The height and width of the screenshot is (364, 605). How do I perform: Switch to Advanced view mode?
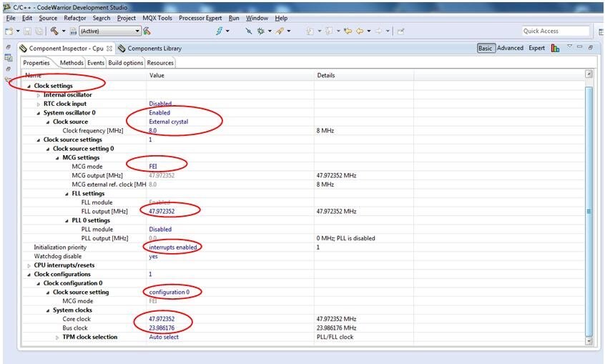click(510, 49)
